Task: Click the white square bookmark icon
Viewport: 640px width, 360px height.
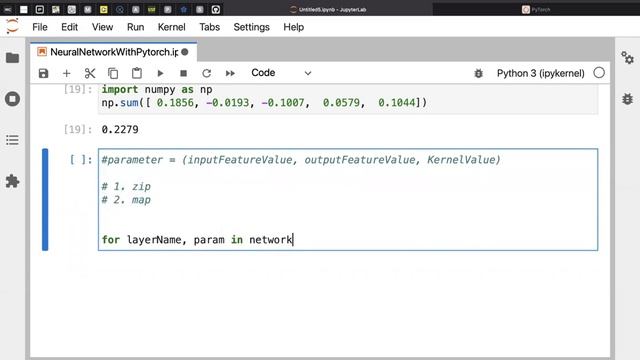Action: click(x=24, y=9)
